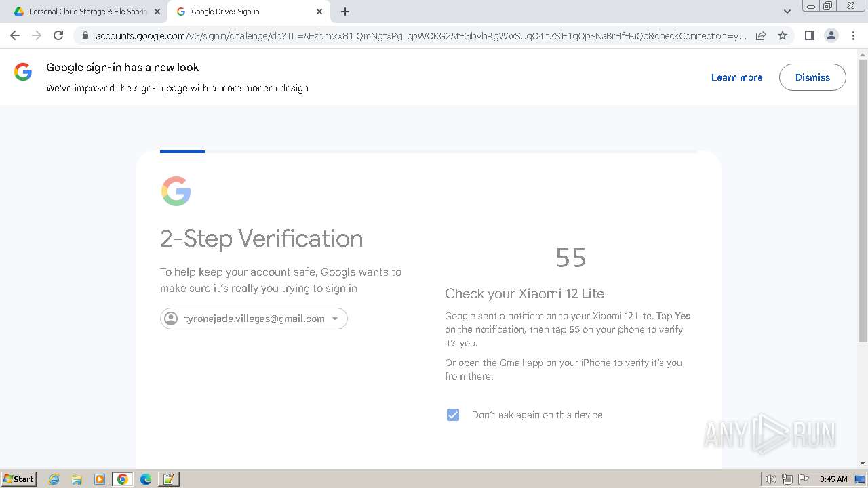The width and height of the screenshot is (868, 488).
Task: Open the notepad app taskbar icon
Action: pos(168,479)
